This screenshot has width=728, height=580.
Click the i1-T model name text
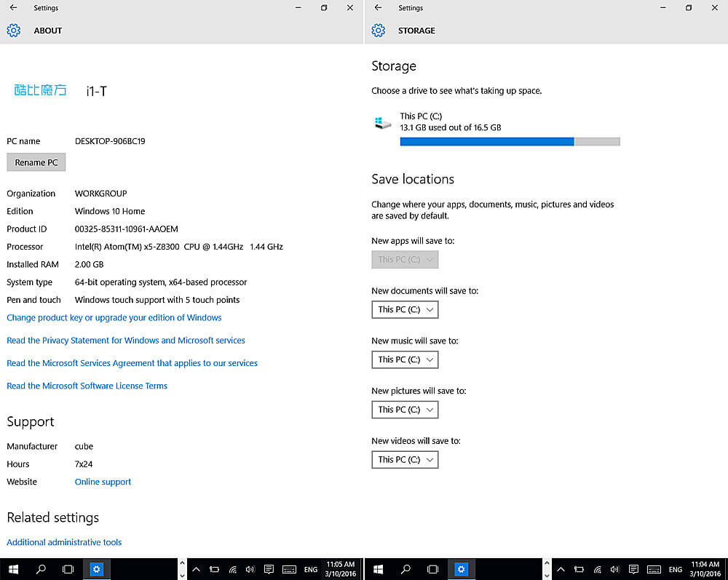pyautogui.click(x=97, y=91)
